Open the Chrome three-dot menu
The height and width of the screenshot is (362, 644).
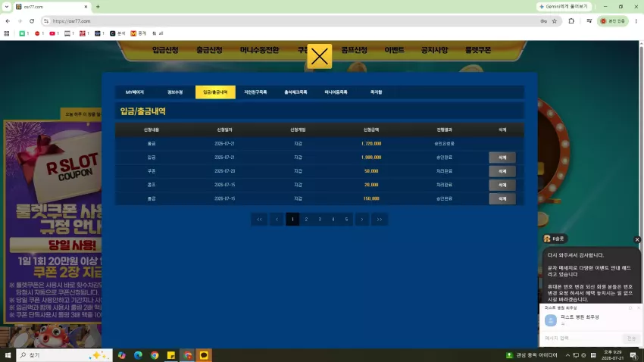coord(636,21)
